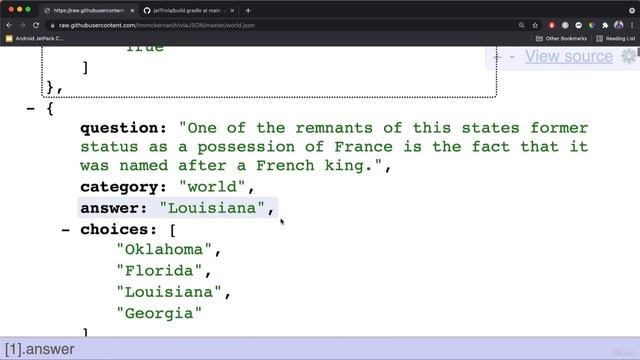Bookmark this page with the star icon
Image resolution: width=640 pixels, height=360 pixels.
(x=535, y=25)
